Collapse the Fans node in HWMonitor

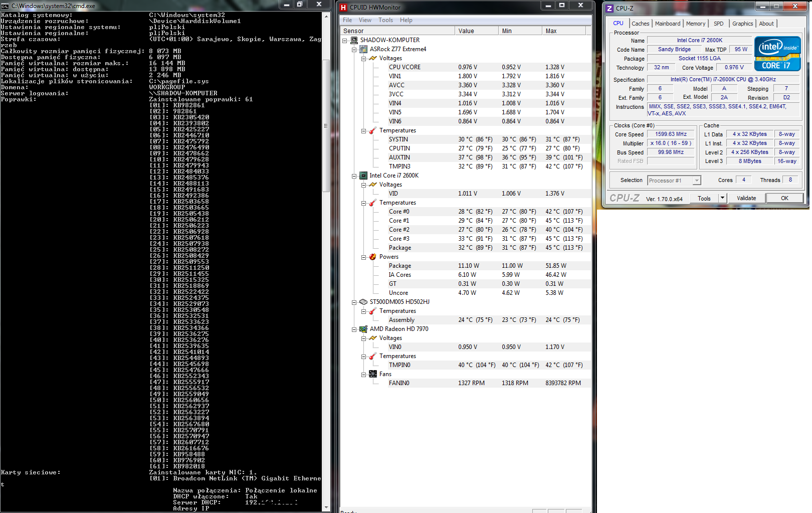tap(363, 375)
